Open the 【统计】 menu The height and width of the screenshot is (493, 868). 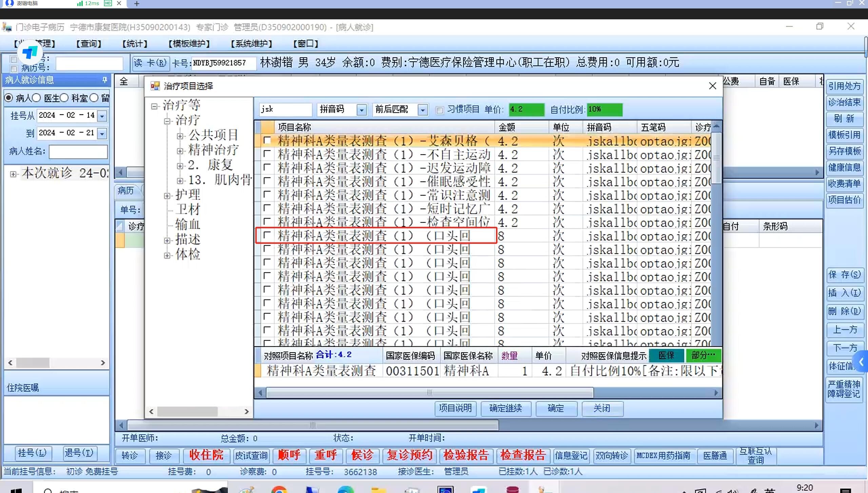[x=135, y=44]
